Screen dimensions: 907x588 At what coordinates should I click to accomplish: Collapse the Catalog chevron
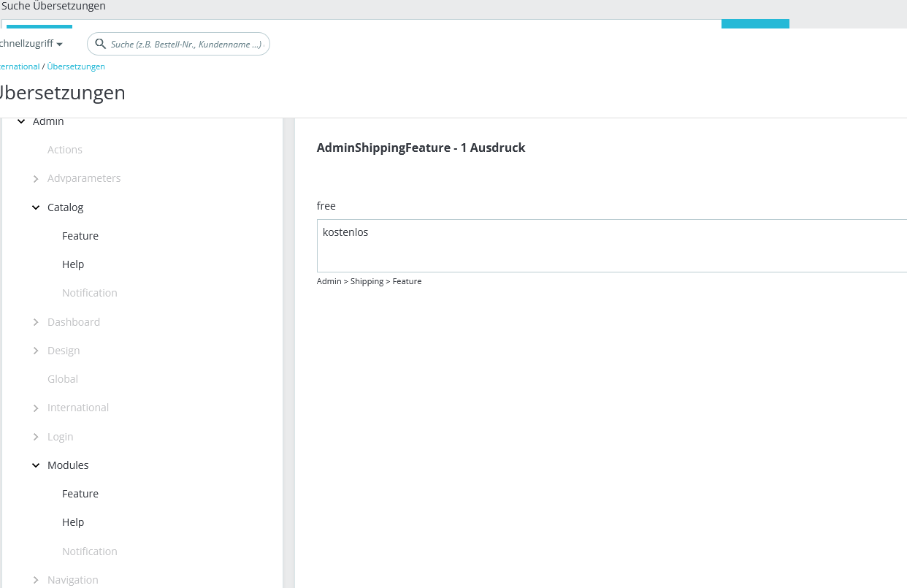36,207
